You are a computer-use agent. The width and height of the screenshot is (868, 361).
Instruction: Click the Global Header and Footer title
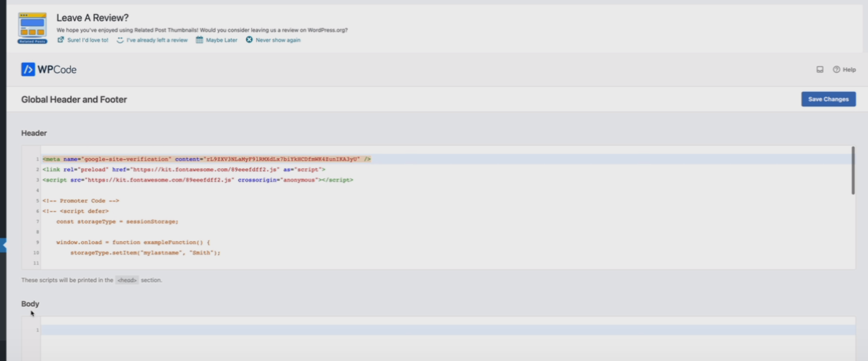(x=74, y=99)
